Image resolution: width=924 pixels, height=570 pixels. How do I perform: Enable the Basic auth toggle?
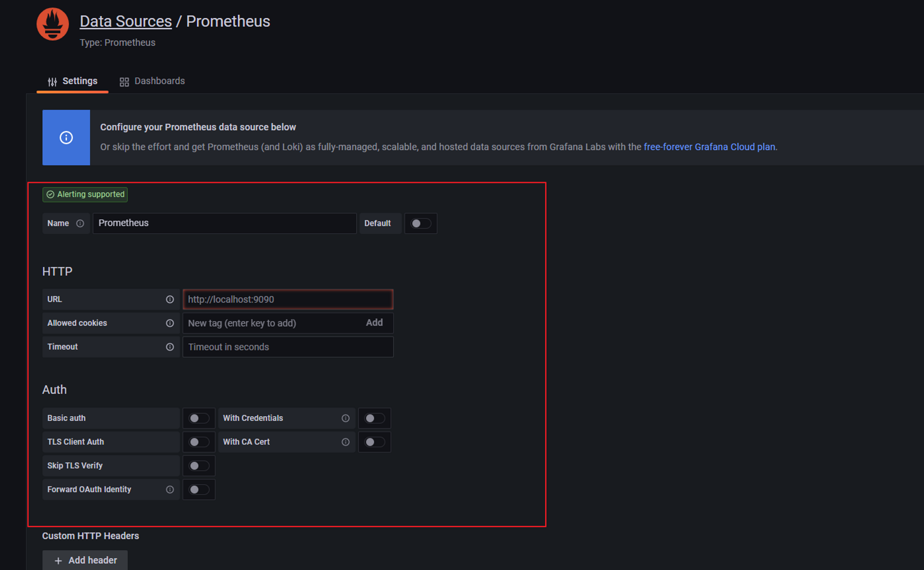[x=199, y=418]
